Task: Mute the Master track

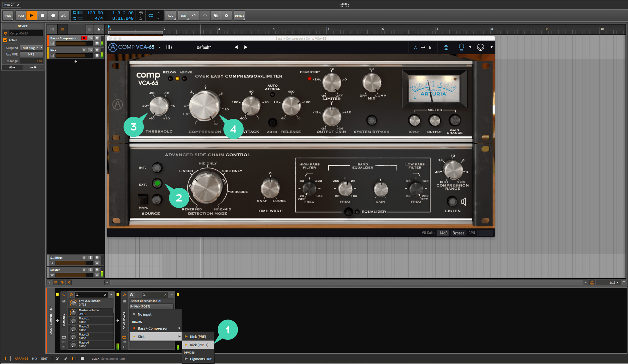Action: click(97, 269)
